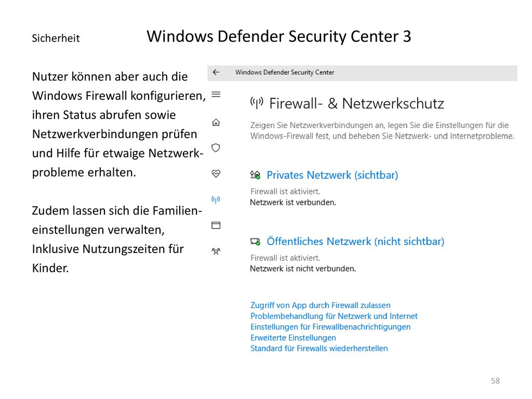
Task: Open device health heart icon
Action: (216, 174)
